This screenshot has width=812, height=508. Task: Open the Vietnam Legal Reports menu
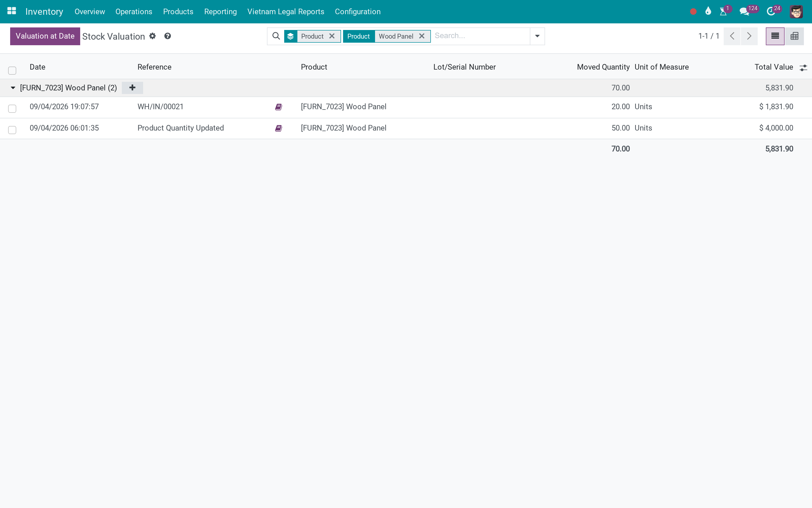tap(286, 12)
